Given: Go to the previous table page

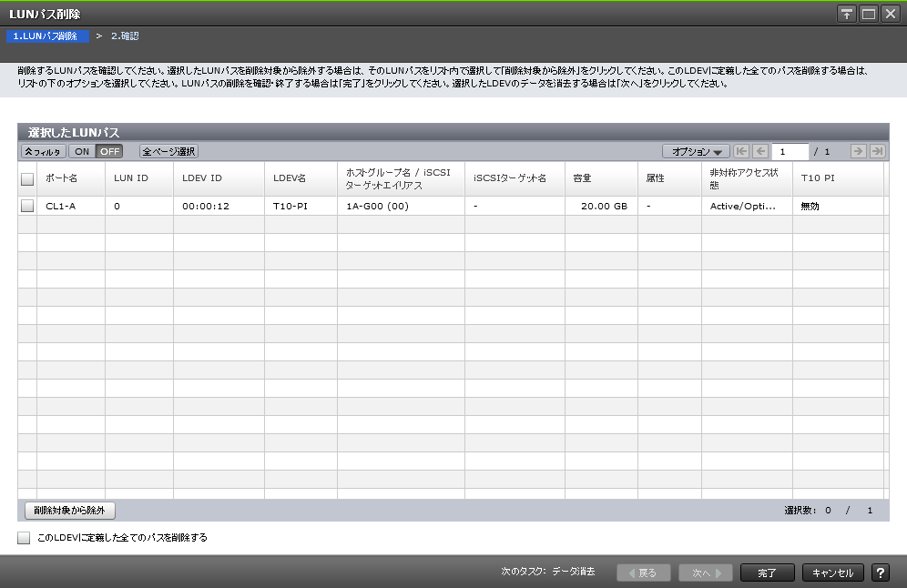Looking at the screenshot, I should [x=760, y=151].
